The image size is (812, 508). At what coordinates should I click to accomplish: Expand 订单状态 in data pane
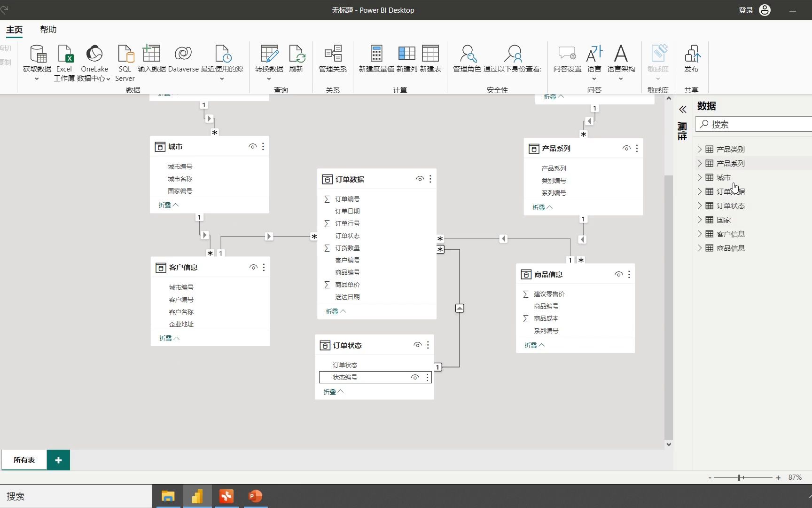700,206
